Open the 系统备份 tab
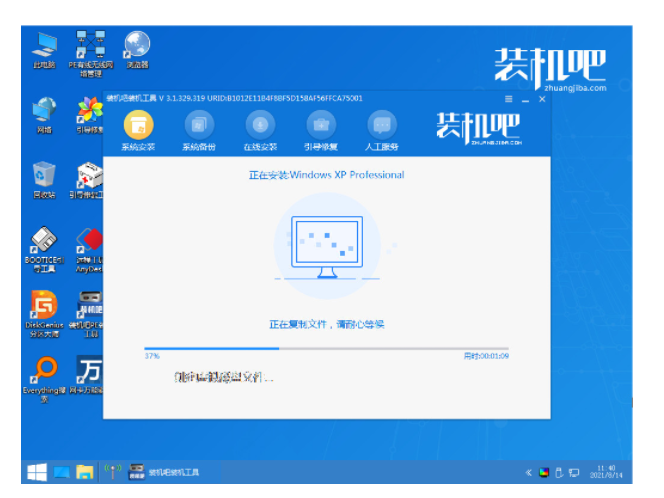664x498 pixels. coord(199,130)
